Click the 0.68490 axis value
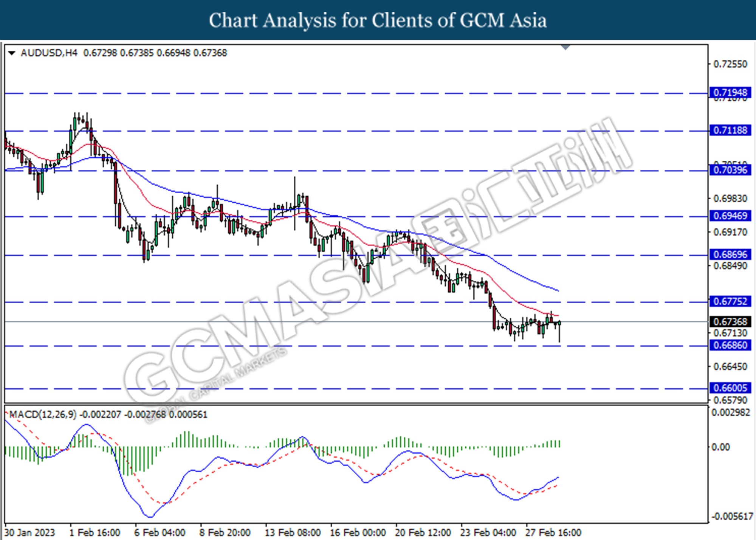This screenshot has width=756, height=540. tap(730, 266)
